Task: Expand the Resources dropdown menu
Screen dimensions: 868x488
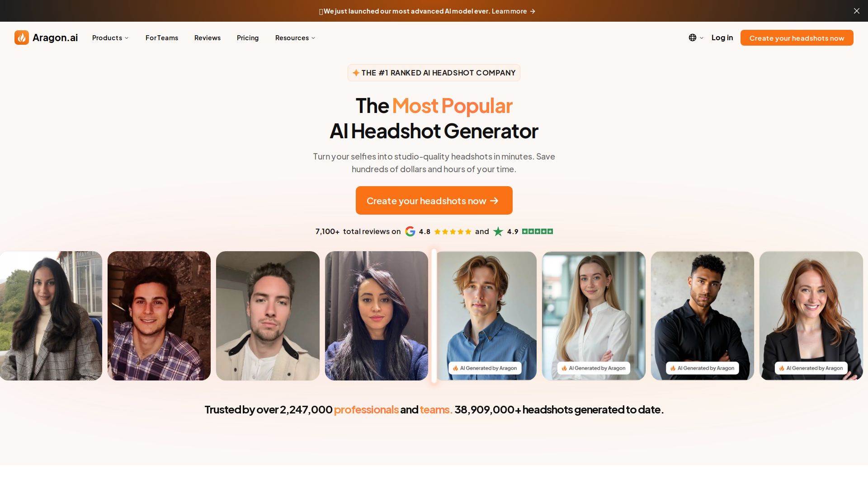Action: (x=295, y=38)
